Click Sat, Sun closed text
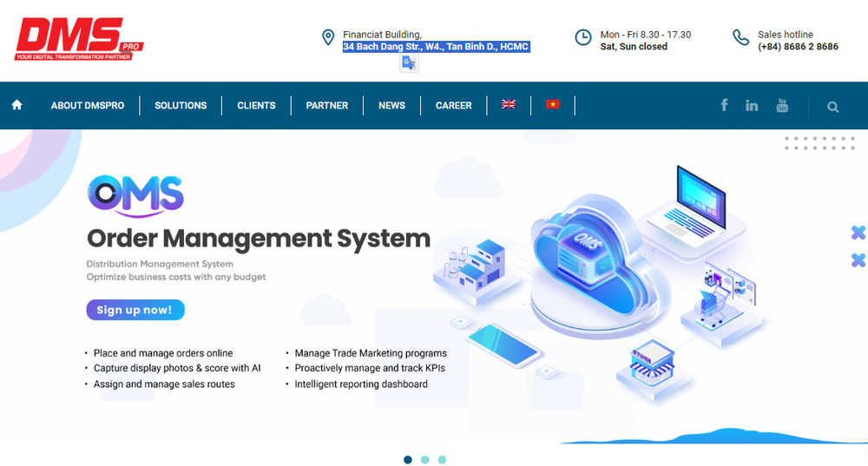 (634, 47)
